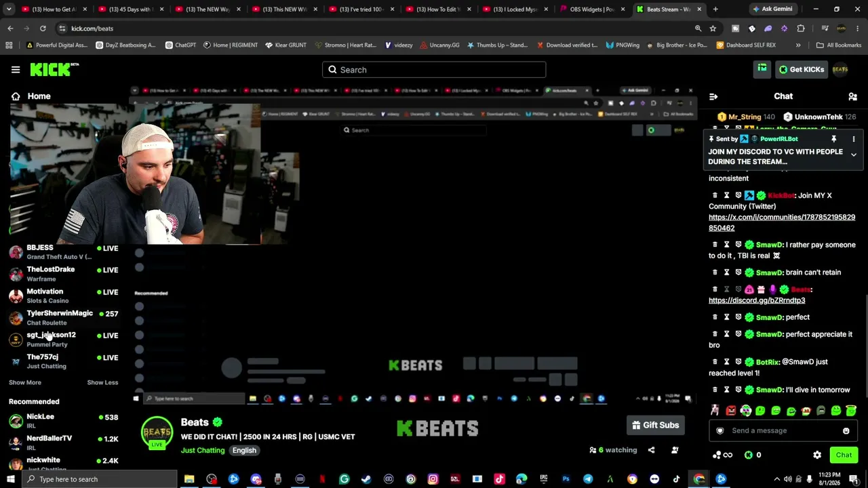Screen dimensions: 868x488
Task: Click the English language tag
Action: (x=244, y=450)
